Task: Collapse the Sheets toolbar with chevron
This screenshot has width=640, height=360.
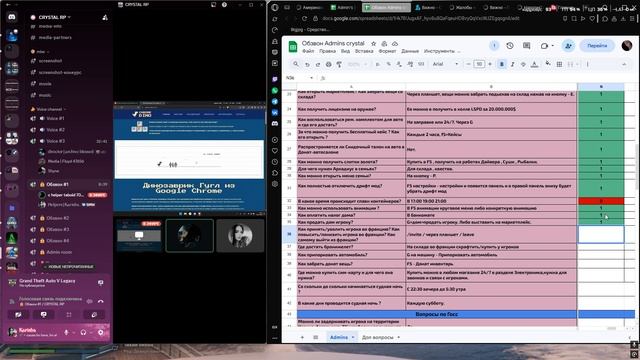Action: pyautogui.click(x=624, y=64)
